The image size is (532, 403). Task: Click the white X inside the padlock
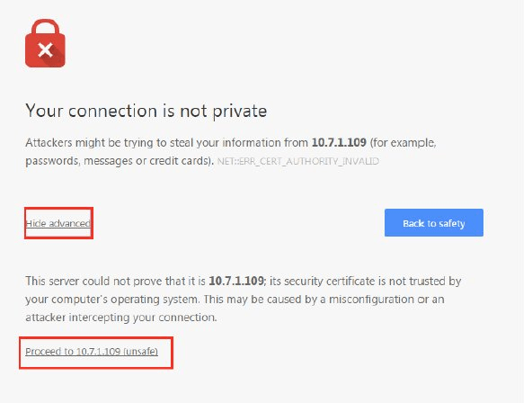pyautogui.click(x=45, y=50)
